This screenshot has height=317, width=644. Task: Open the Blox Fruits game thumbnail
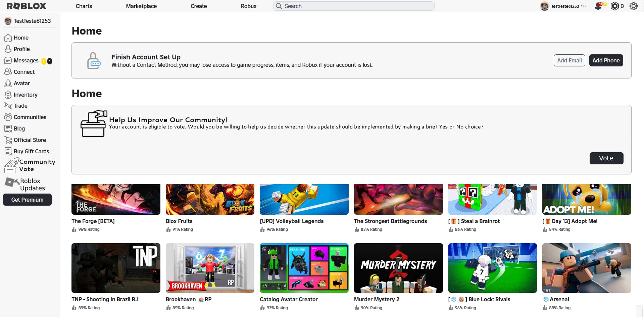point(210,199)
